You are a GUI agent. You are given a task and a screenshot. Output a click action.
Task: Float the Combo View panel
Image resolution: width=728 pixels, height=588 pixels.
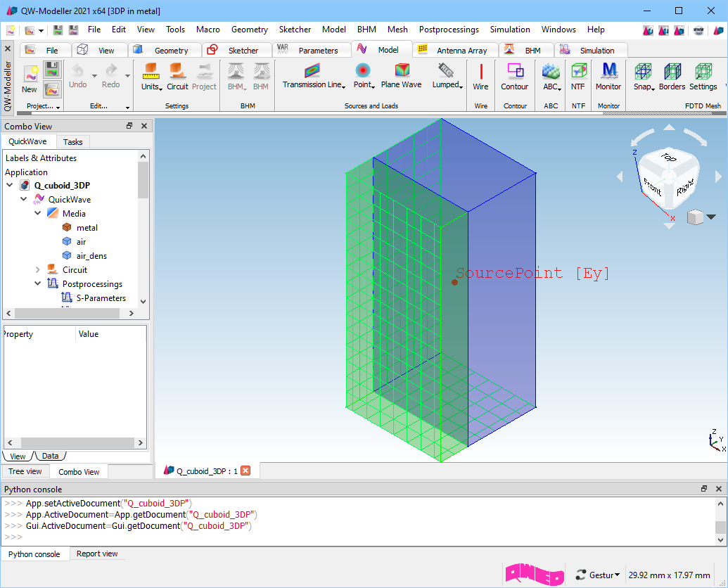(129, 126)
